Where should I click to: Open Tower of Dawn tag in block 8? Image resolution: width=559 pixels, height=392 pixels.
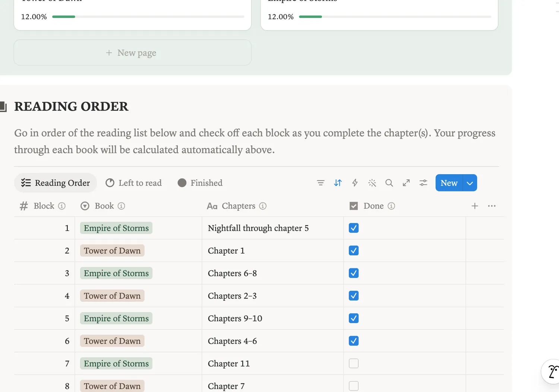112,386
